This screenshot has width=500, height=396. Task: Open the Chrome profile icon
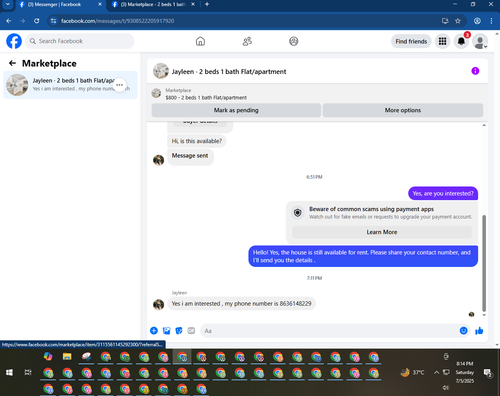(x=477, y=21)
